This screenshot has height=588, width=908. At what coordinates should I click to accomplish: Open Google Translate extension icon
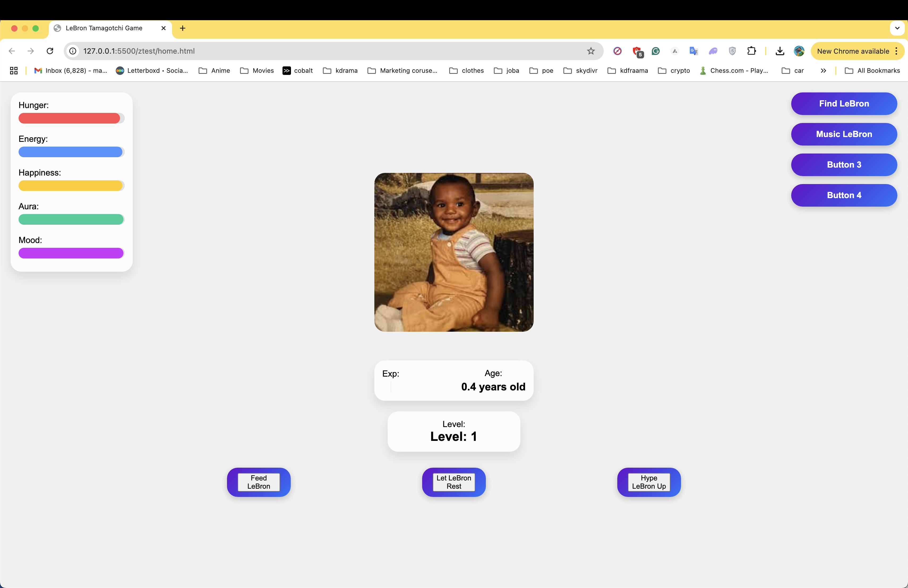[693, 51]
